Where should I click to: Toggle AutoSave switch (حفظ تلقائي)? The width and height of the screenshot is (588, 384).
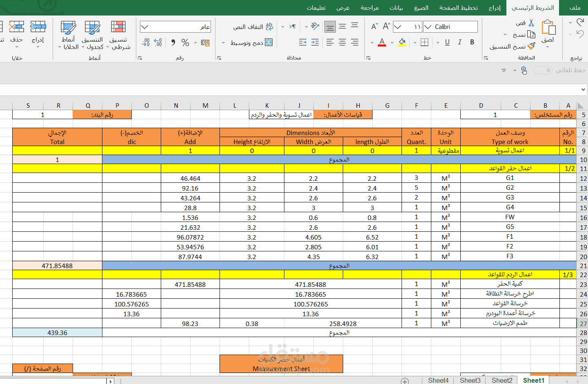pyautogui.click(x=543, y=70)
